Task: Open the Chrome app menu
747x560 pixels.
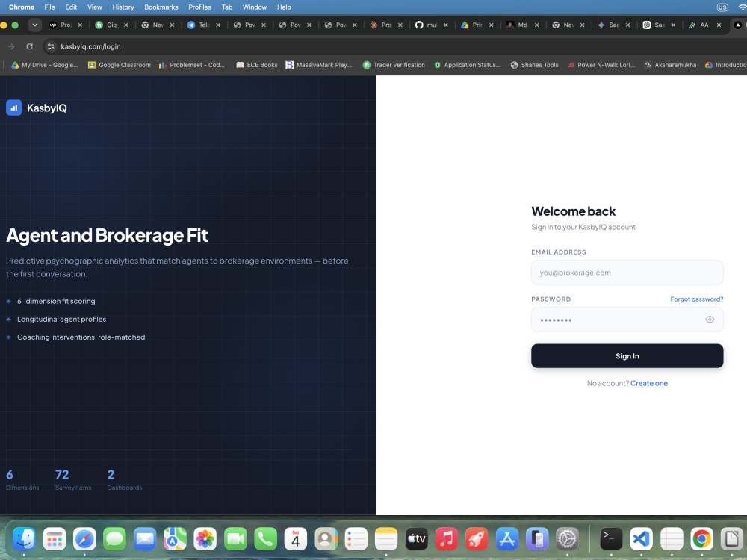Action: pos(22,7)
